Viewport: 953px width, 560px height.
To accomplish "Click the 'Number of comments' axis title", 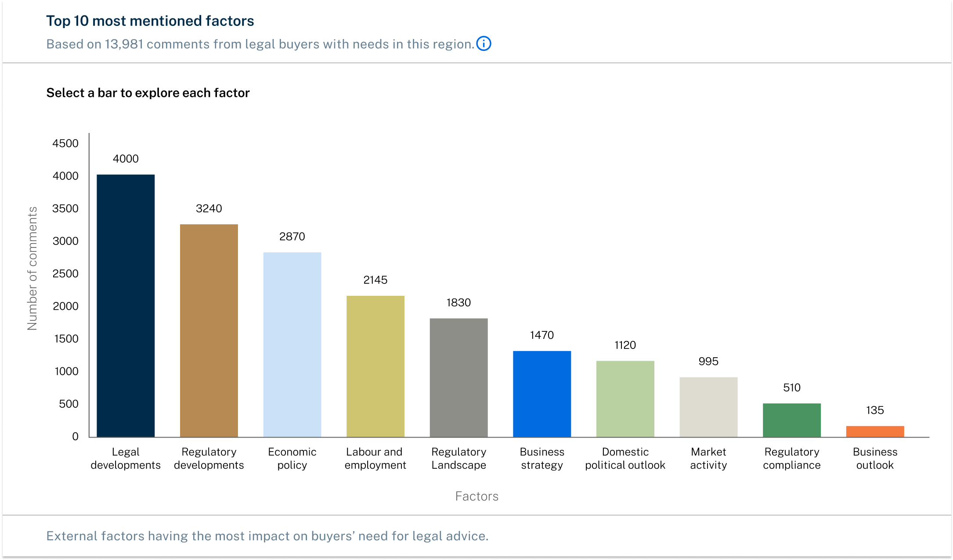I will [x=32, y=269].
